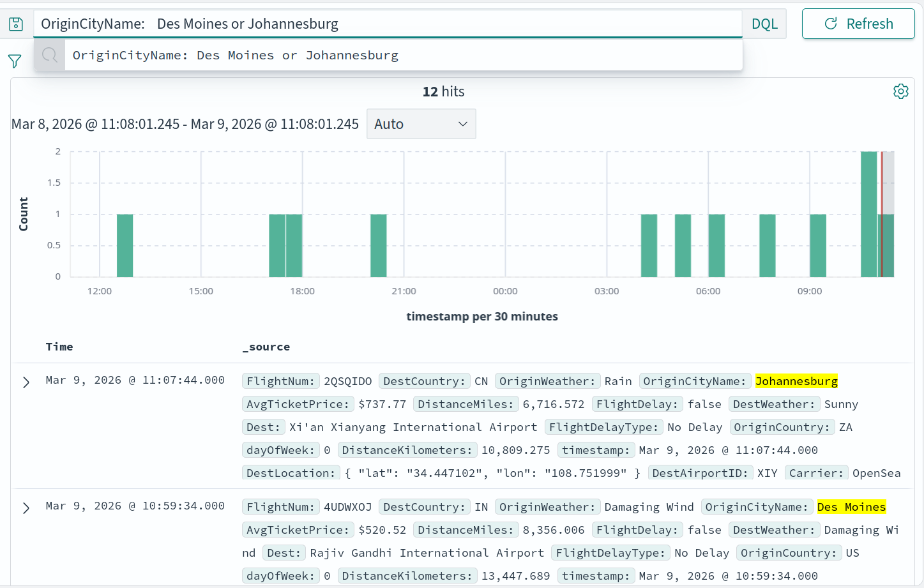Click the highlighted Johannesburg value

click(796, 381)
